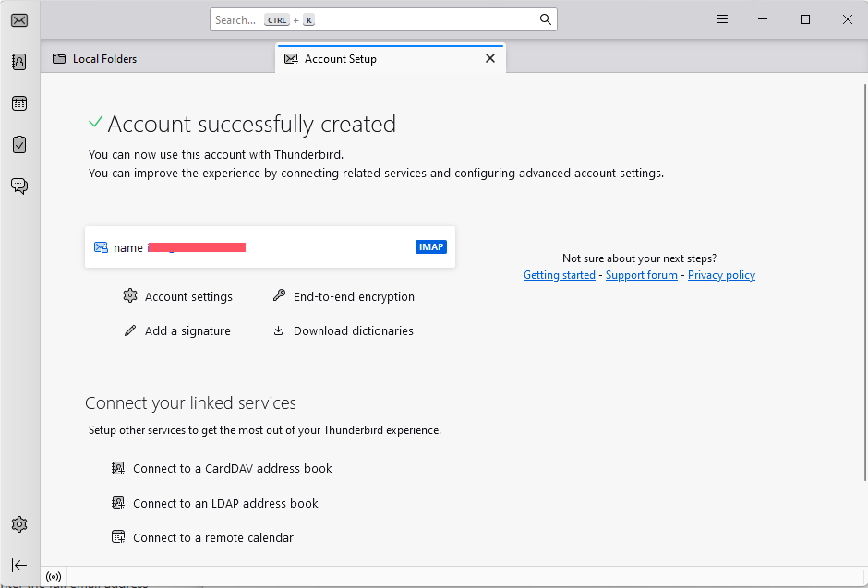This screenshot has height=588, width=868.
Task: Collapse the sidebar with the arrow icon
Action: (18, 564)
